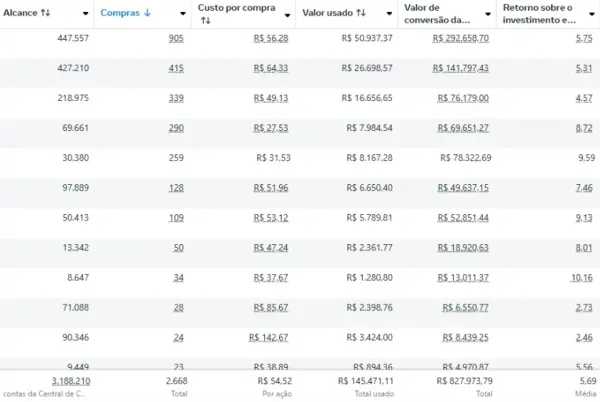Sort by the Valor usado header
The height and width of the screenshot is (402, 600).
328,13
